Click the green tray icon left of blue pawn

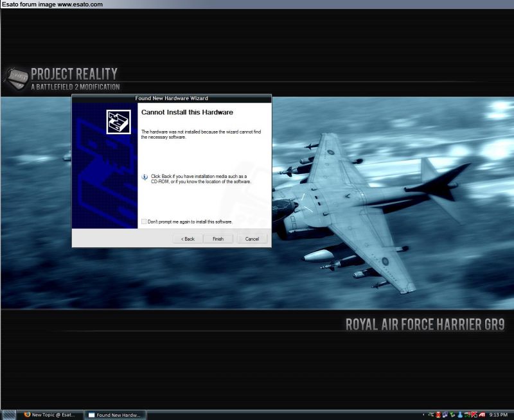453,415
